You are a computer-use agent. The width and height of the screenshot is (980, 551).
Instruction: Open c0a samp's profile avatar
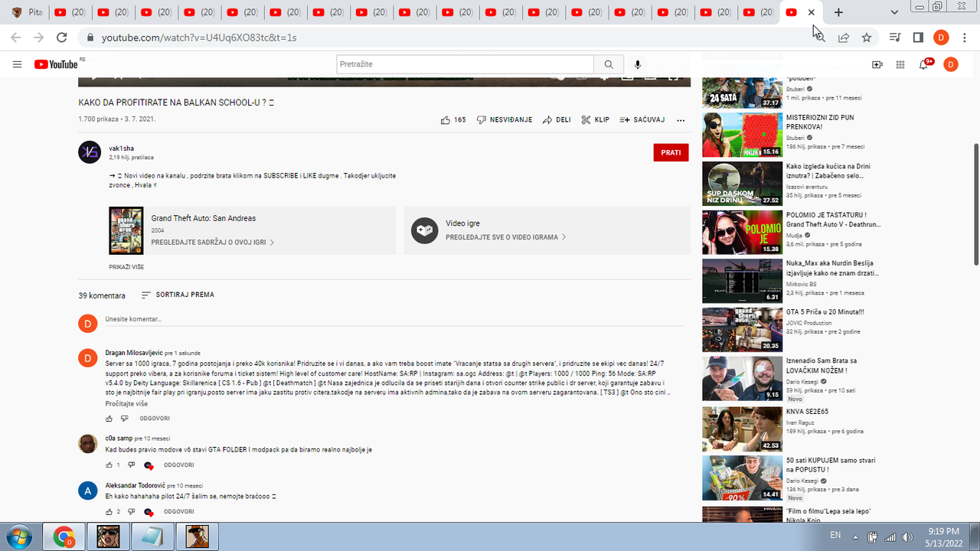[x=88, y=443]
